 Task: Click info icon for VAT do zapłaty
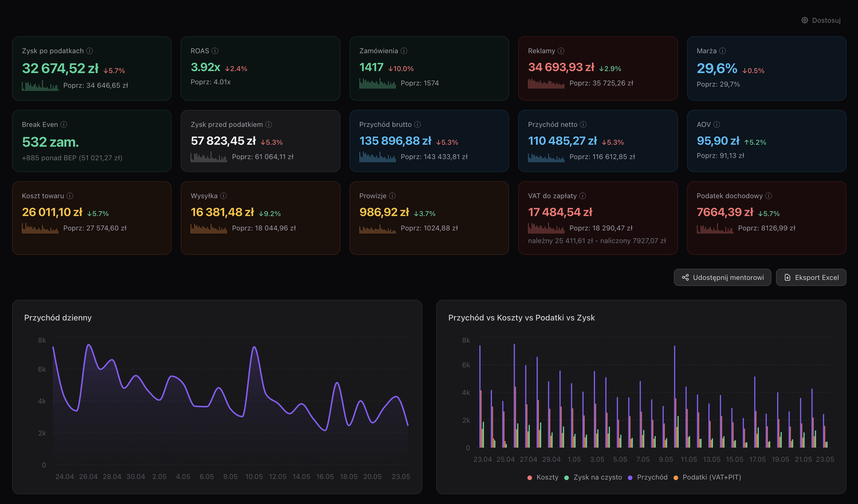pos(583,196)
